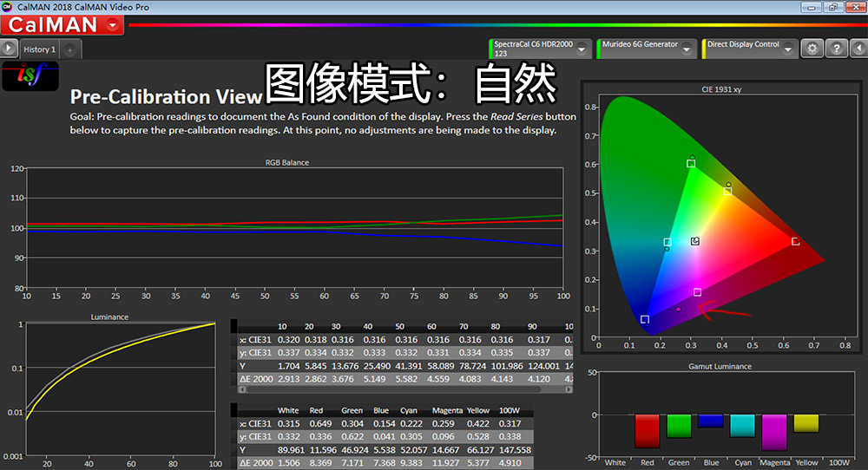Click grayscale Y value 101.986
Viewport: 868px width, 470px height.
click(x=507, y=366)
